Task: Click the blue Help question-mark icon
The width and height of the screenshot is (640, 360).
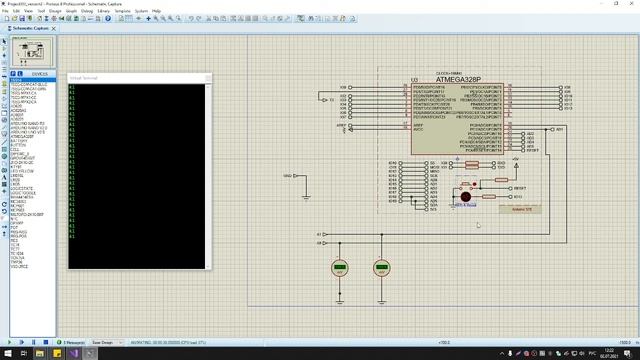Action: point(108,19)
